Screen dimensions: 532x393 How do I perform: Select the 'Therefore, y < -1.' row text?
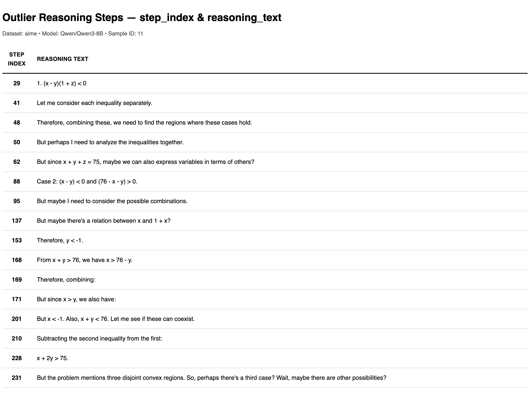(x=60, y=240)
